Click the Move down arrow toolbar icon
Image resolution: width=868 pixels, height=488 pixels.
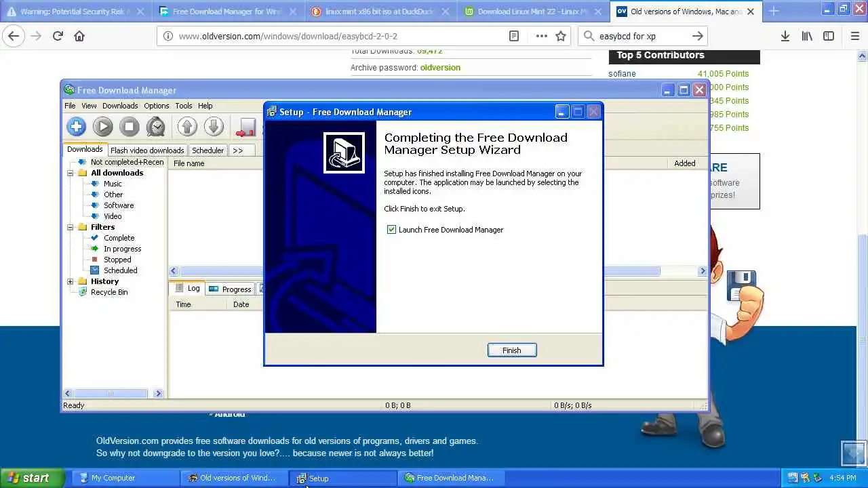(x=214, y=126)
